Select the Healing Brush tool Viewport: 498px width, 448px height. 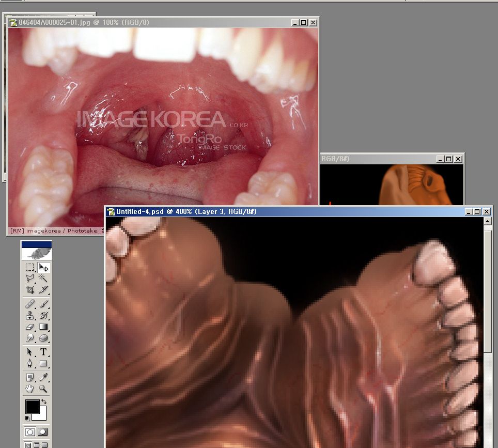tap(30, 304)
